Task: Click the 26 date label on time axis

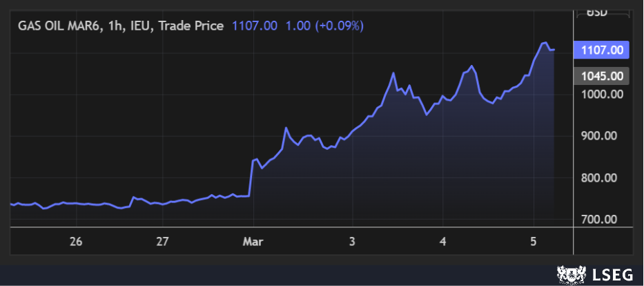Action: (76, 241)
